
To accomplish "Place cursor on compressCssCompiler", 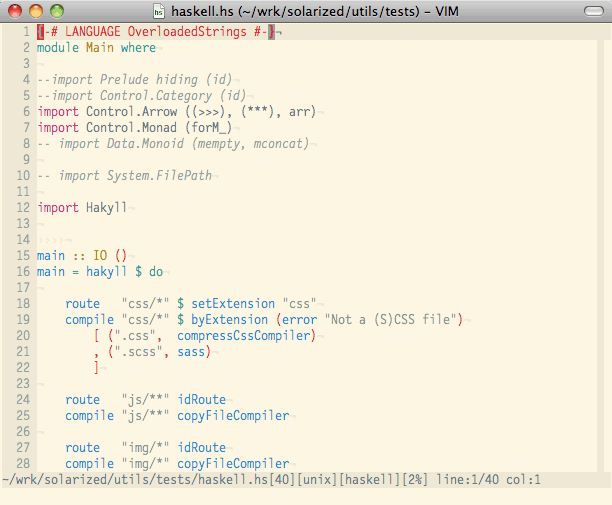I will pyautogui.click(x=245, y=336).
